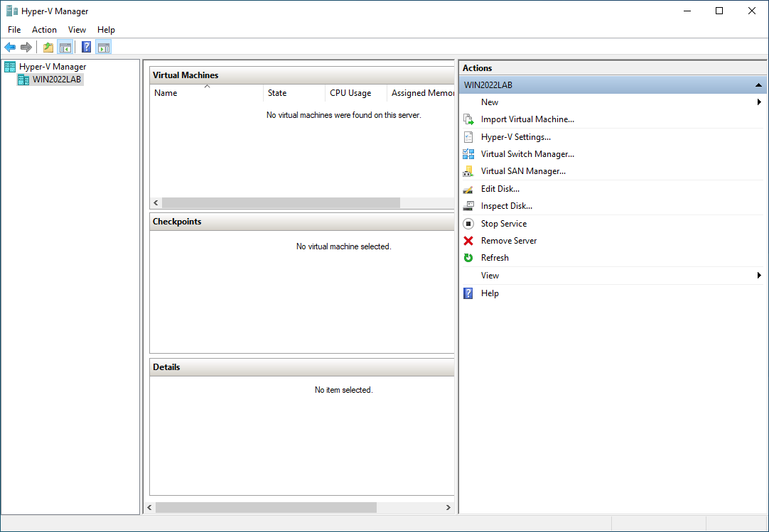Open the Help menu in the menu bar
The width and height of the screenshot is (769, 532).
point(106,30)
